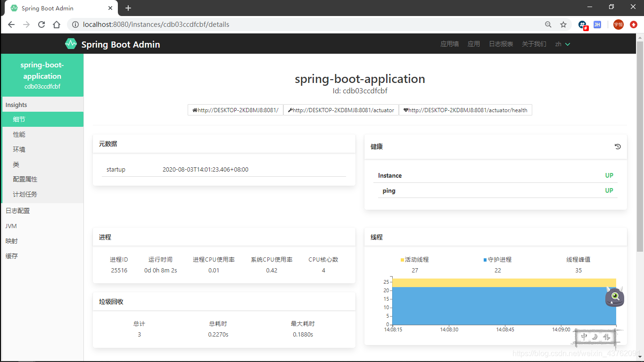644x362 pixels.
Task: Click the red update arrow icon
Action: [634, 25]
